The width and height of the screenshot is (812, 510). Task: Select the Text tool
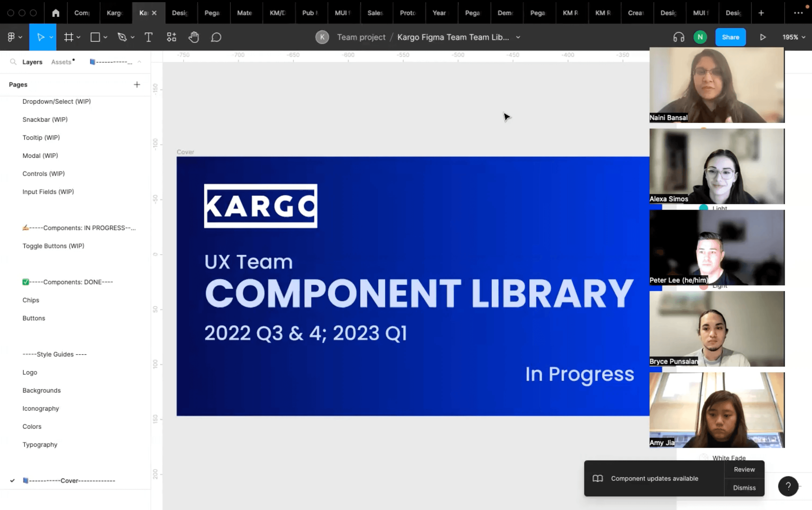(148, 37)
